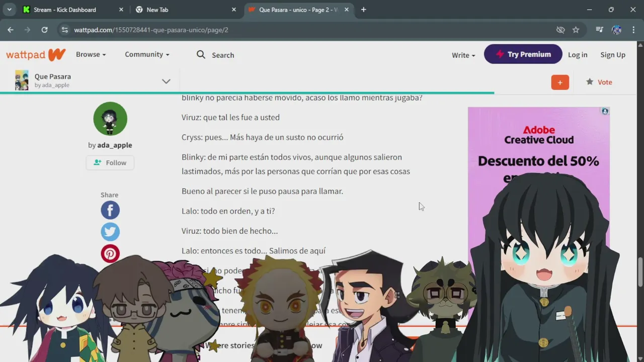
Task: Click the line 'Lalo: entonces es todo... Salimos de aquí'
Action: coord(254,250)
